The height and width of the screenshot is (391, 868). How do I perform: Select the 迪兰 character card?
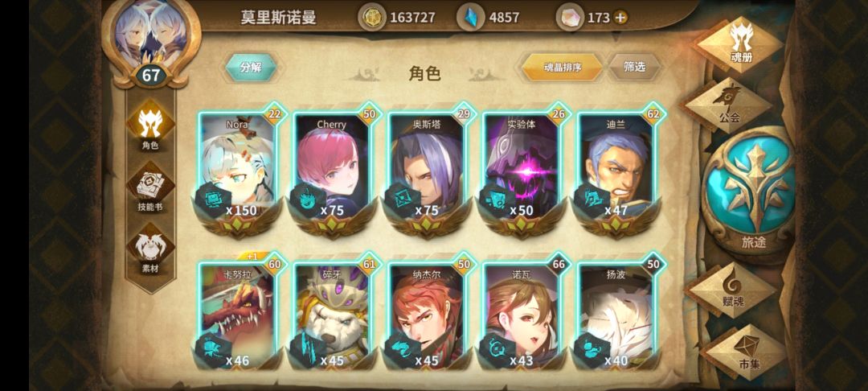[616, 169]
